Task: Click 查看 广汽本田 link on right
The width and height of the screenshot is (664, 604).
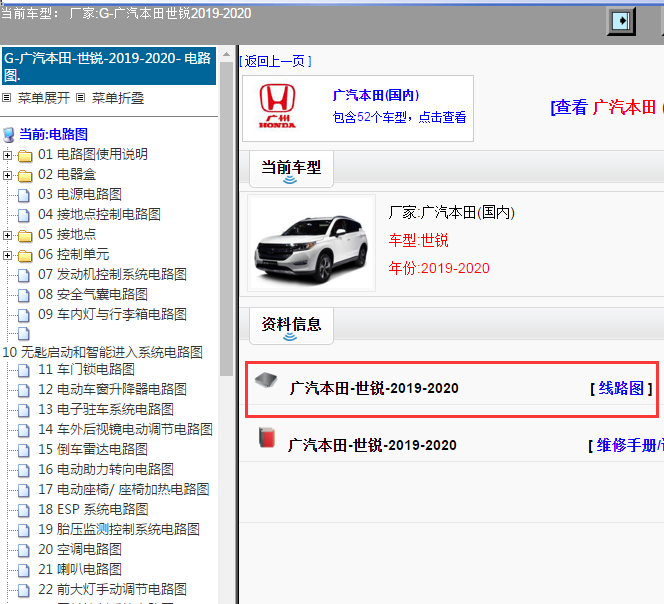Action: pyautogui.click(x=607, y=107)
